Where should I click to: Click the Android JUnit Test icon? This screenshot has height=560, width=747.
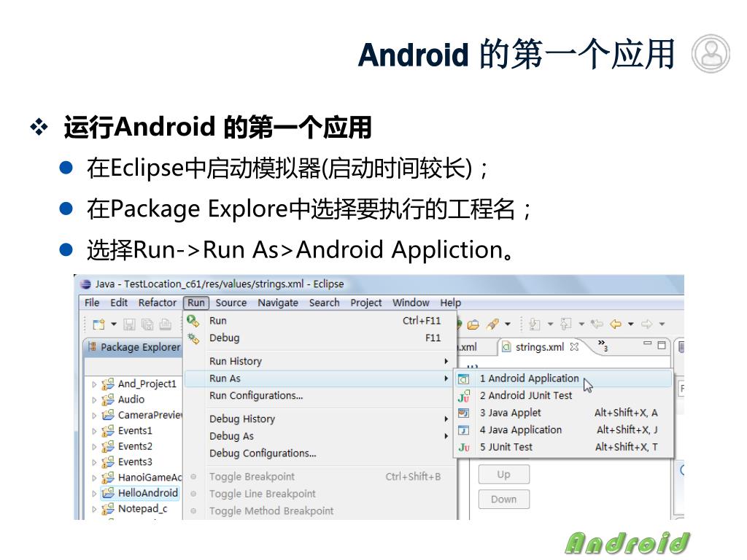click(463, 396)
